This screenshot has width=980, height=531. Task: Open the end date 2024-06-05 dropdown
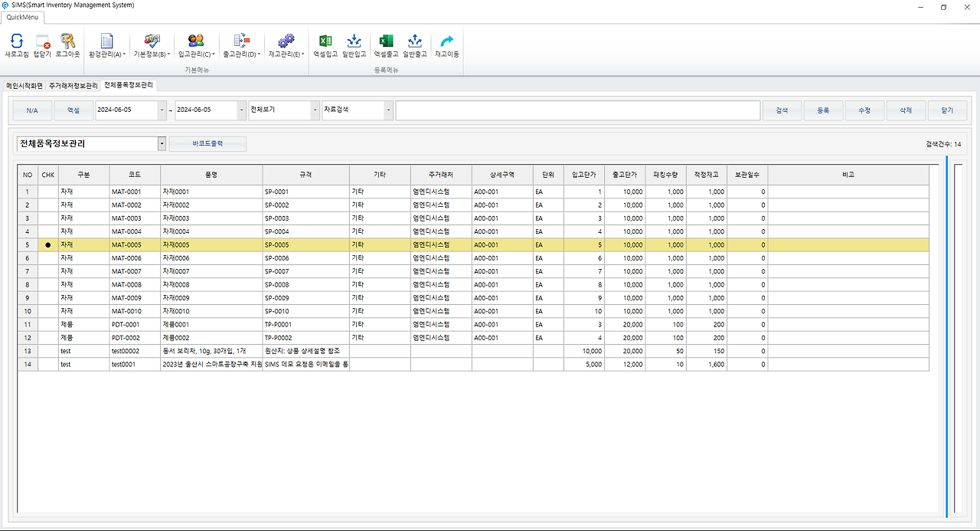(242, 110)
